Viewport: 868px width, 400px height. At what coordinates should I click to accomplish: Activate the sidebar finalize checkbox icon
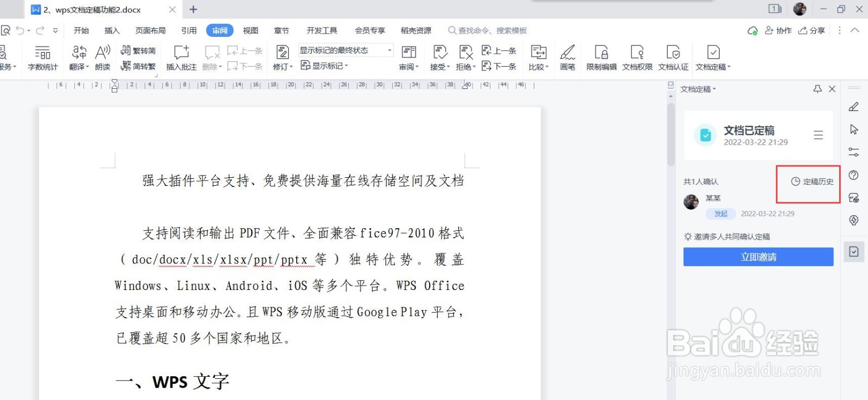pyautogui.click(x=854, y=251)
